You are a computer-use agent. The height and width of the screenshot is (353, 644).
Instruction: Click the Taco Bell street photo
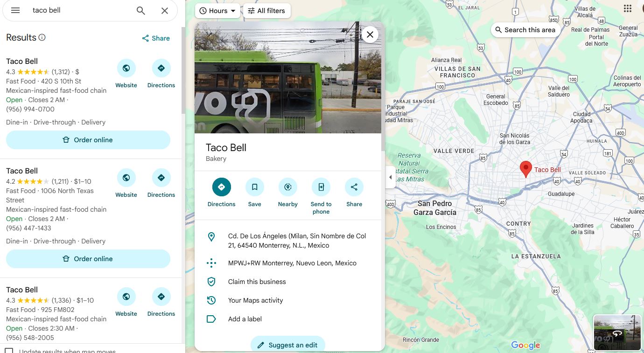coord(288,77)
